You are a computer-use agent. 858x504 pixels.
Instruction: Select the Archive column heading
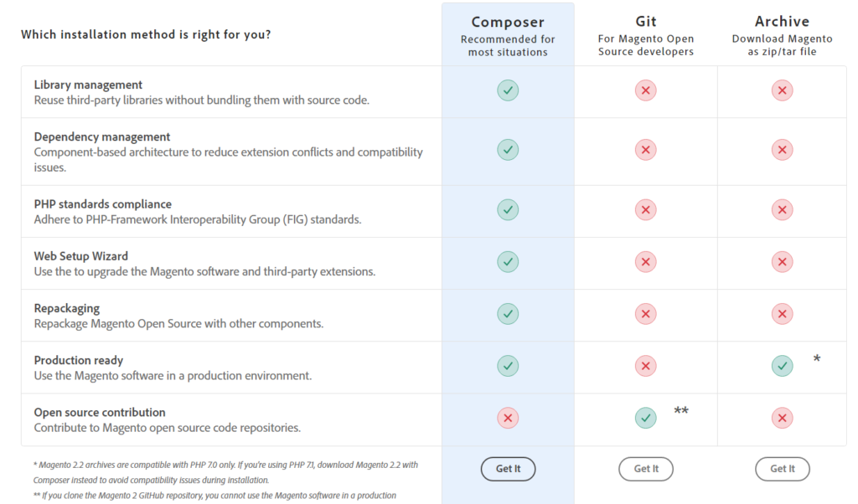pyautogui.click(x=782, y=22)
